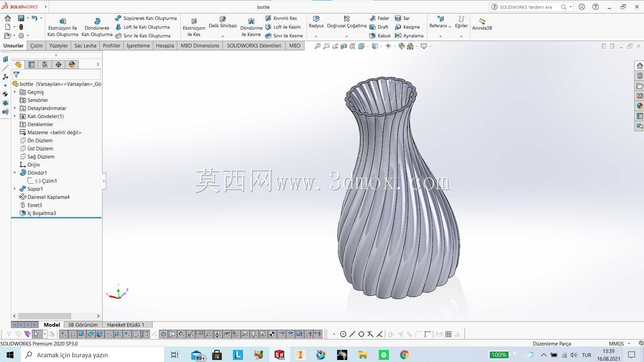Click the Radyus fillet tool
Viewport: 644px width, 362px height.
click(x=316, y=22)
